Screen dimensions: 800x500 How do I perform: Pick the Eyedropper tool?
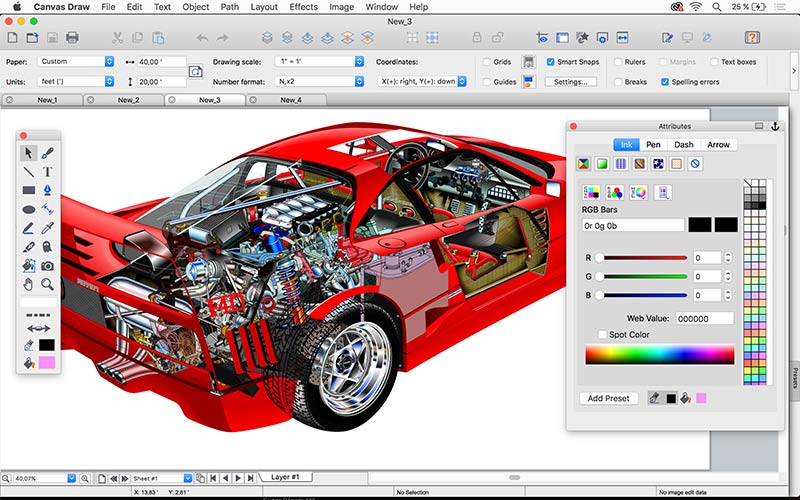click(x=48, y=228)
